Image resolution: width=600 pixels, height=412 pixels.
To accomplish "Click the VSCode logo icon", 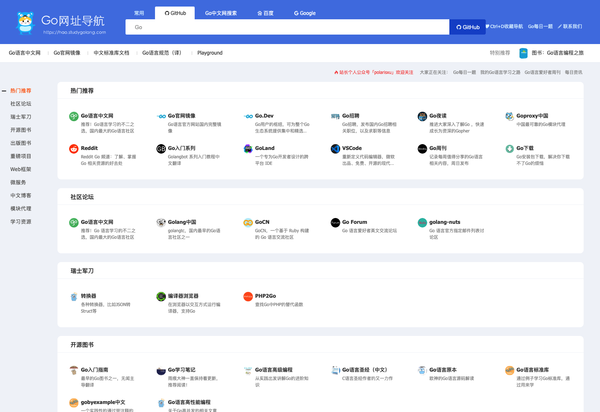I will tap(335, 148).
